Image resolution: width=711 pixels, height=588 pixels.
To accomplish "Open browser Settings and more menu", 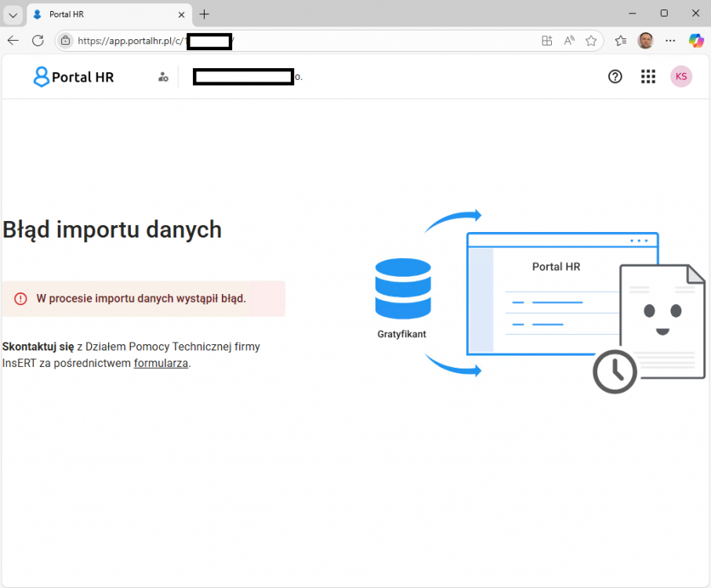I will (670, 41).
